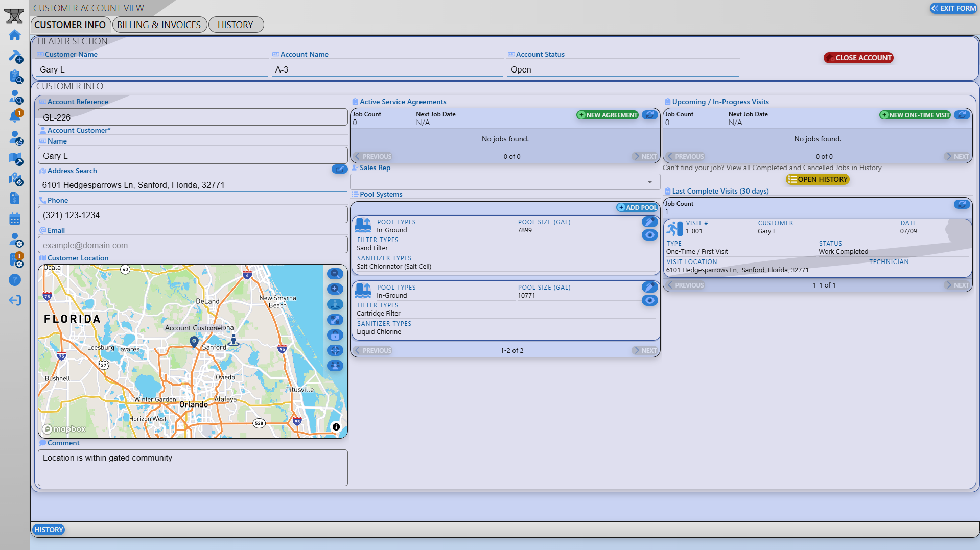The image size is (980, 550).
Task: Click New Agreement button
Action: pos(608,115)
